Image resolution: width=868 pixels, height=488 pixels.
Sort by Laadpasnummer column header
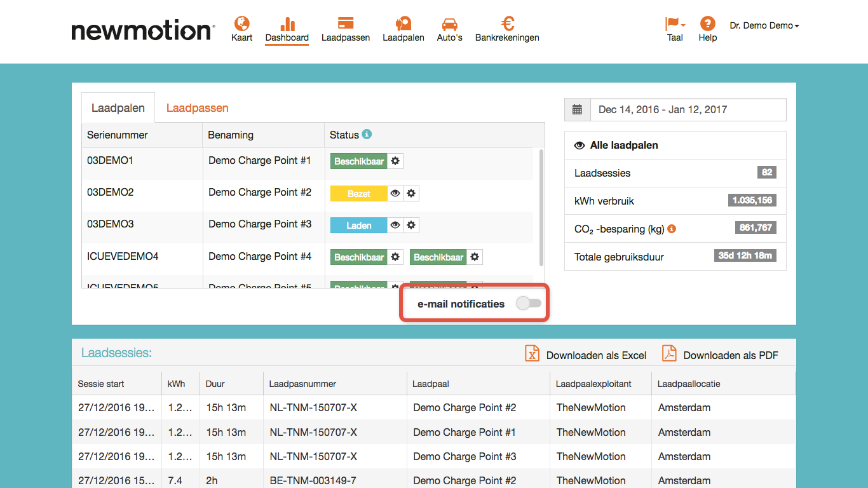point(335,384)
